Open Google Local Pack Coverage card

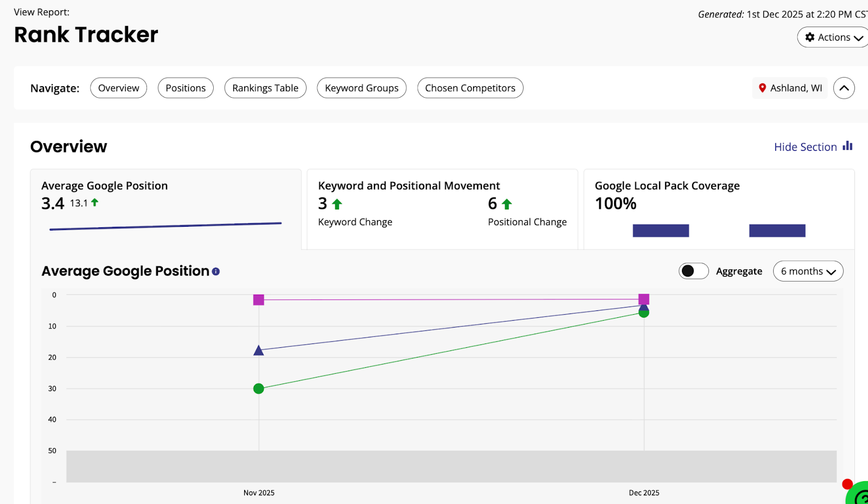point(719,209)
